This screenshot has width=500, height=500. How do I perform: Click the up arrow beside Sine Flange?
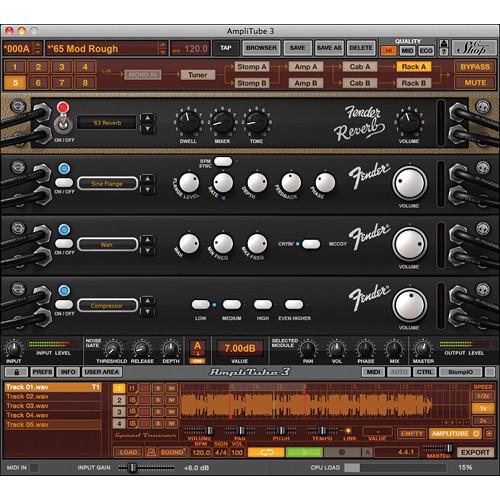coord(147,179)
